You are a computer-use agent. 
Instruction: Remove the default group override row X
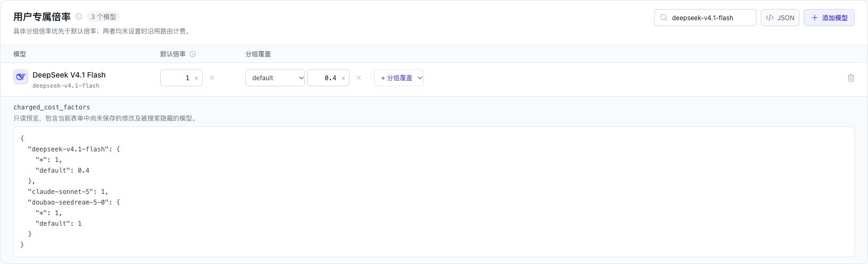click(x=359, y=78)
